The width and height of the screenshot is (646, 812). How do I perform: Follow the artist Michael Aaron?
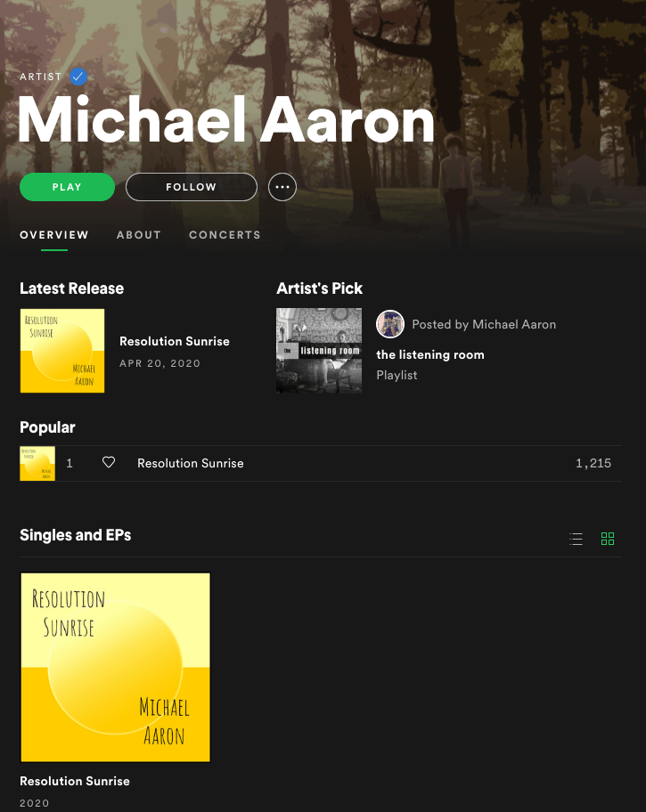point(192,187)
